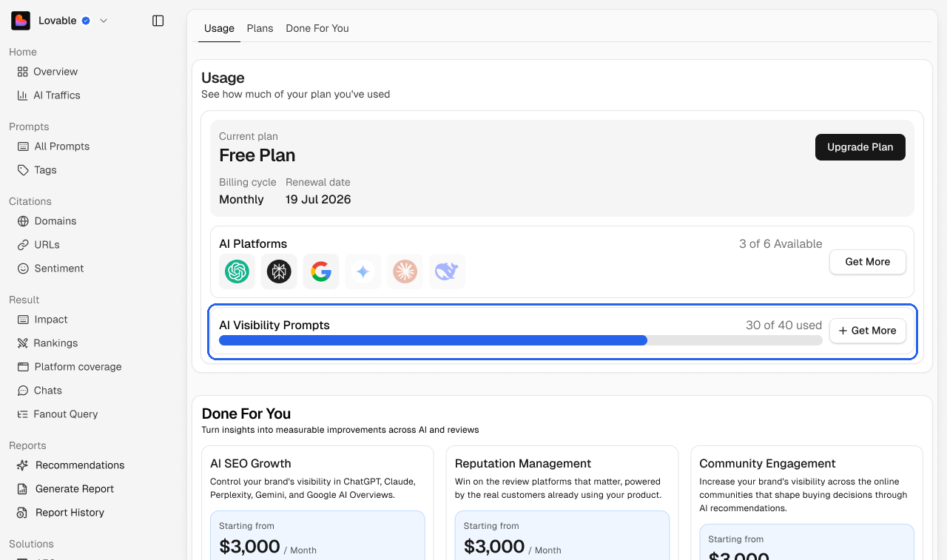Screen dimensions: 947x560
Task: Click the Upgrade Plan button
Action: 860,147
